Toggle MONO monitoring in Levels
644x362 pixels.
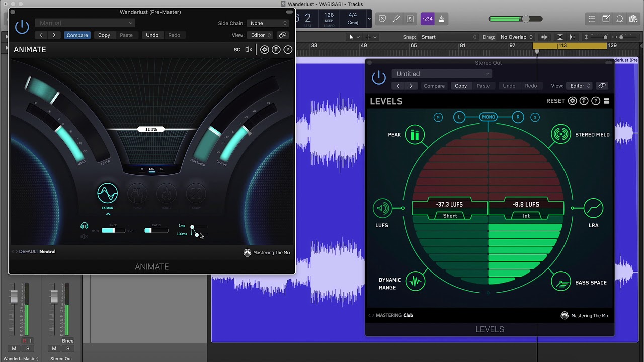pos(489,117)
